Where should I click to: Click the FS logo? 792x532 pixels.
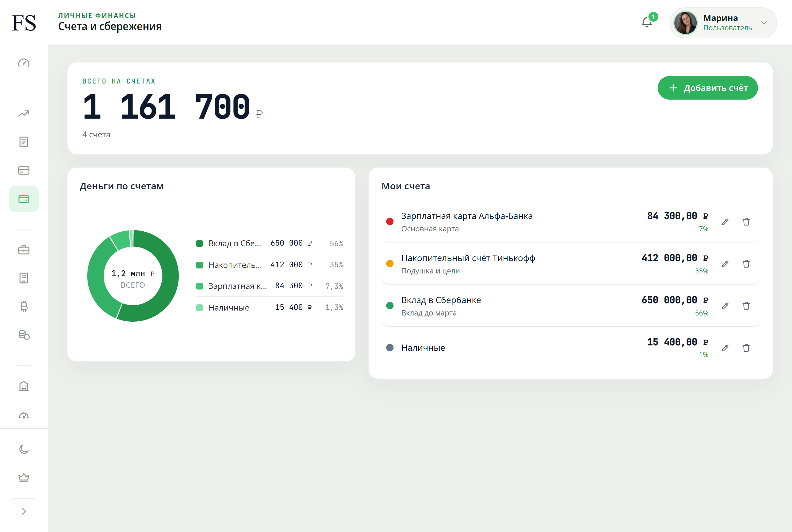[24, 23]
